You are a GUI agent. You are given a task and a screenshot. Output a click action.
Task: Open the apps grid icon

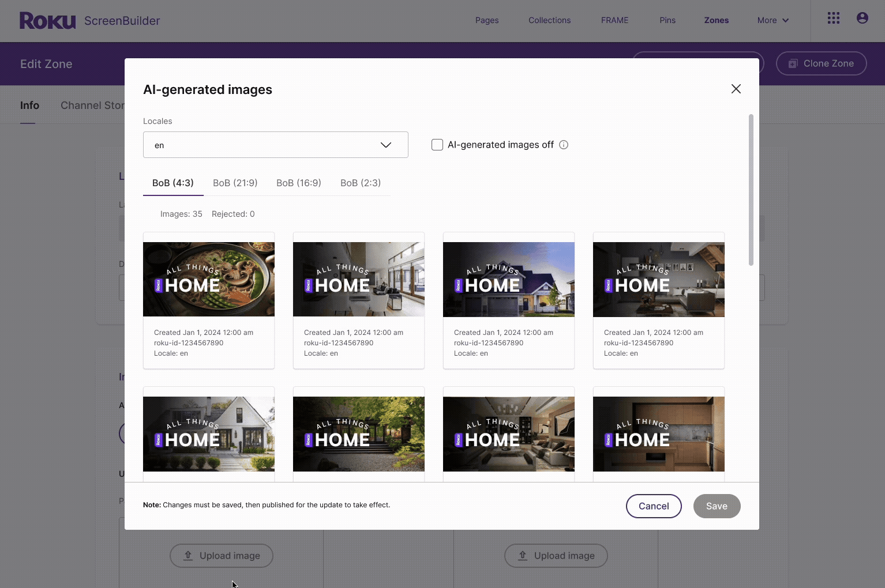point(833,18)
